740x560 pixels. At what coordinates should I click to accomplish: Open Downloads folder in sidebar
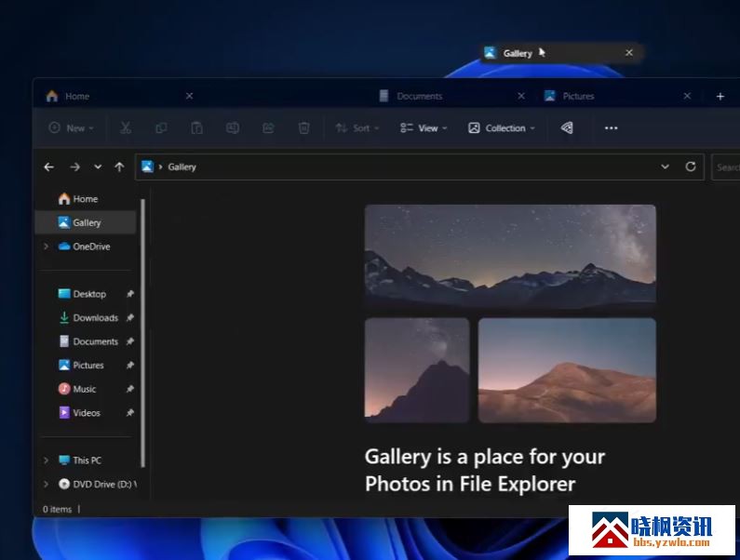pyautogui.click(x=95, y=318)
